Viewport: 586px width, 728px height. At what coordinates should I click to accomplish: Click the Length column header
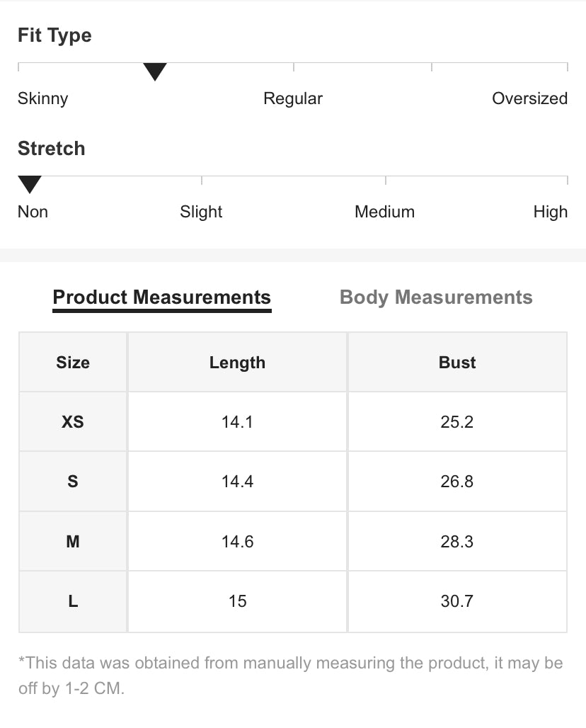pos(237,363)
